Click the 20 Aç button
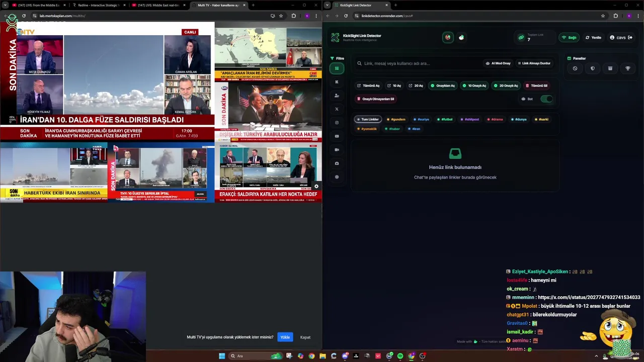Viewport: 644px width, 362px height. click(x=416, y=85)
